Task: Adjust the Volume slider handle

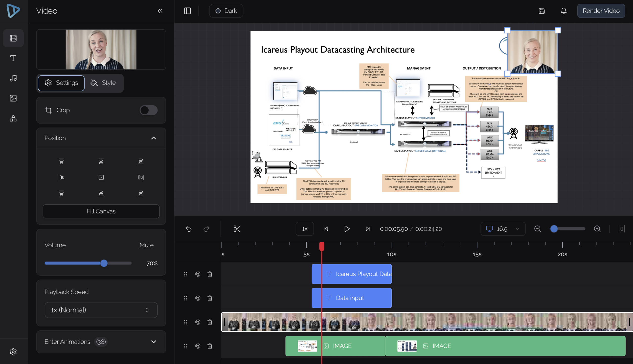Action: (104, 263)
